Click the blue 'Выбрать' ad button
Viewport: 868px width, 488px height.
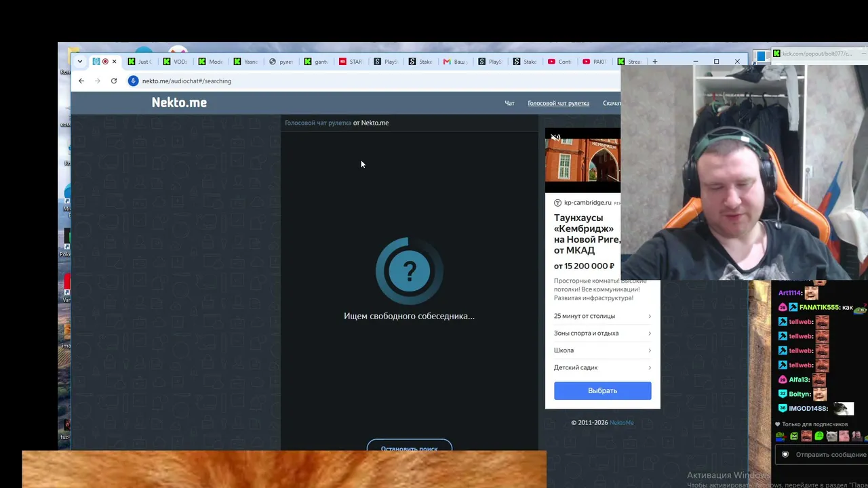point(602,390)
